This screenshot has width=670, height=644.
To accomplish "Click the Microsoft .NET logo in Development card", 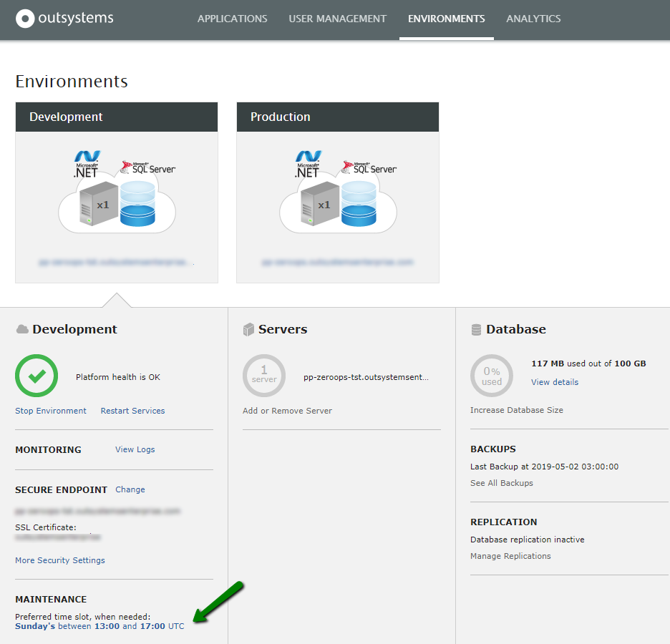I will coord(87,164).
